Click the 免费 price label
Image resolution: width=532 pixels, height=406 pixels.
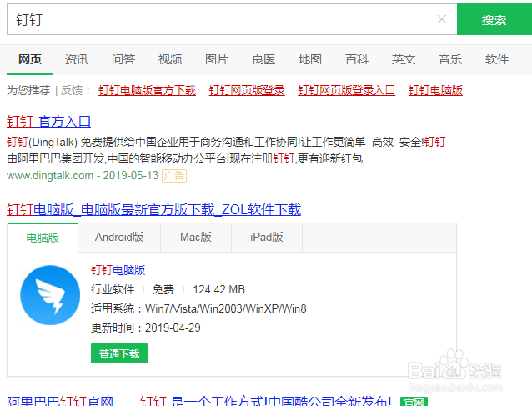tap(163, 289)
